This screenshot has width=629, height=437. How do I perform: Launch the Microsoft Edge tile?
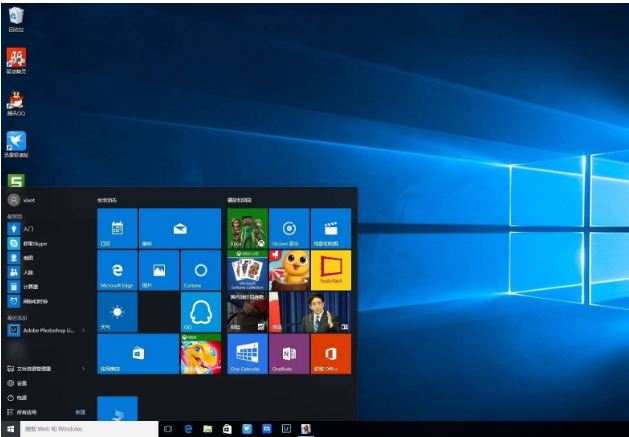click(117, 270)
